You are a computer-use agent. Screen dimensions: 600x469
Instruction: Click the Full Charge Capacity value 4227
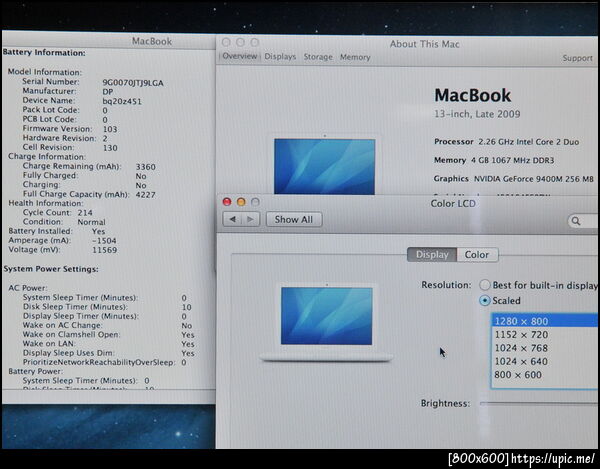145,195
